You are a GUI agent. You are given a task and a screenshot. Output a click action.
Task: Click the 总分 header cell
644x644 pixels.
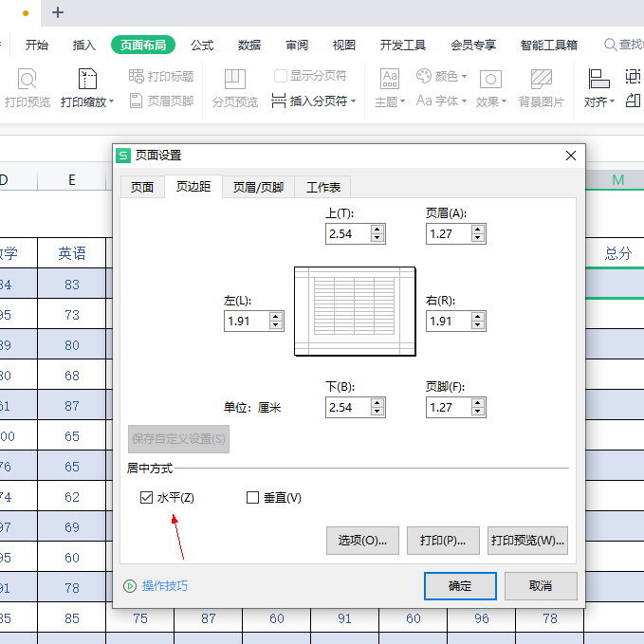coord(617,253)
